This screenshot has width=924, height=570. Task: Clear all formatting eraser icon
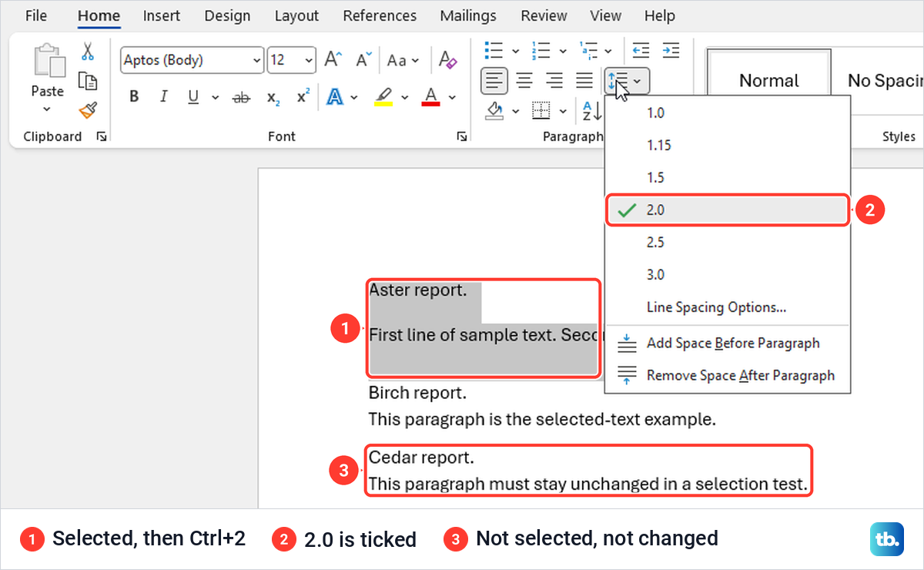(447, 60)
